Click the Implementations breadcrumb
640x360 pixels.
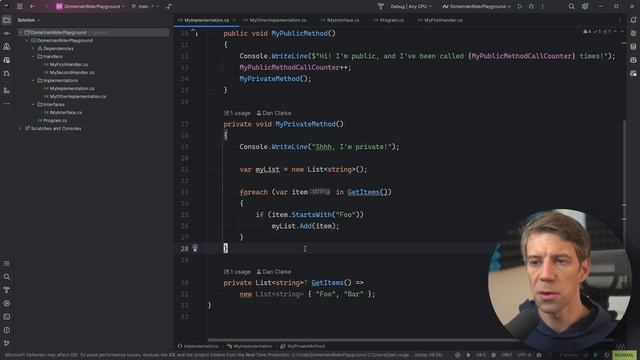pyautogui.click(x=198, y=346)
